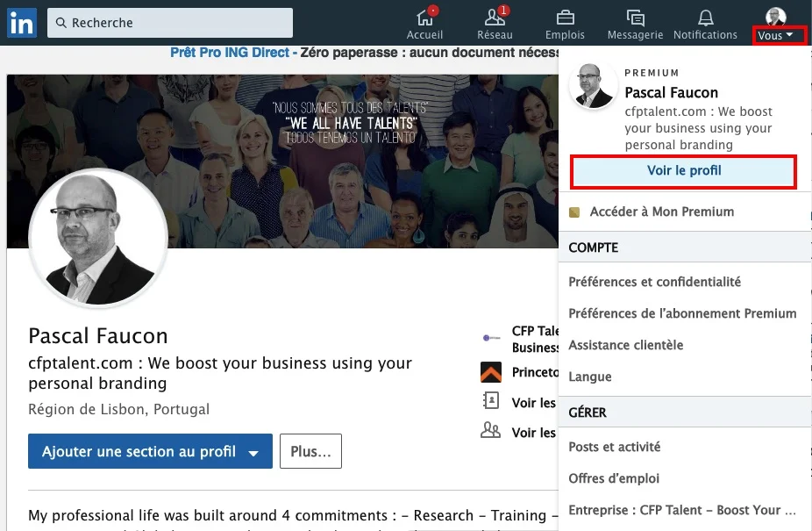This screenshot has width=812, height=531.
Task: Open the Ajouter une section au profil dropdown
Action: coord(150,451)
